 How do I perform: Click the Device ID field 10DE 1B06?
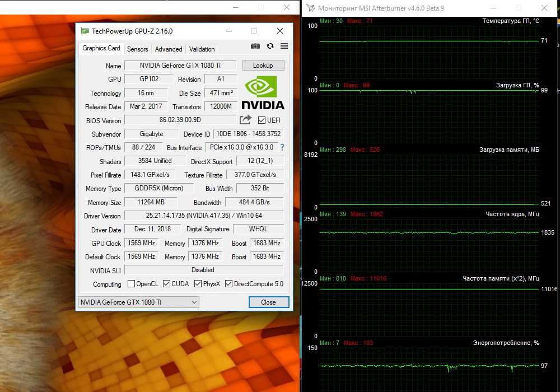pos(249,133)
